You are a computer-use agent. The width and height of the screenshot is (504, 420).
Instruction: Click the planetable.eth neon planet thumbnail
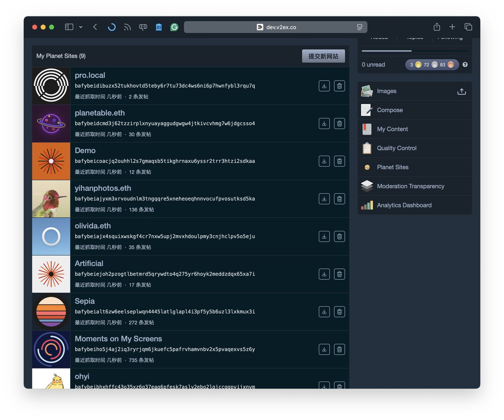point(51,123)
